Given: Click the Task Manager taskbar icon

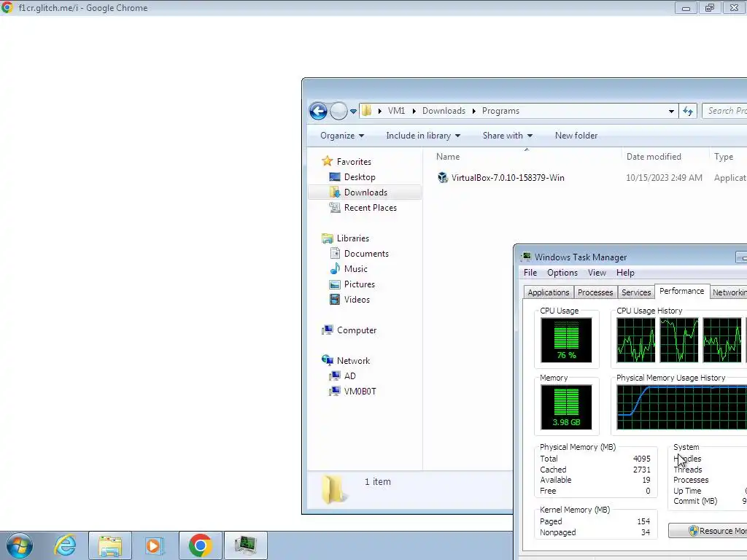Looking at the screenshot, I should [x=246, y=545].
